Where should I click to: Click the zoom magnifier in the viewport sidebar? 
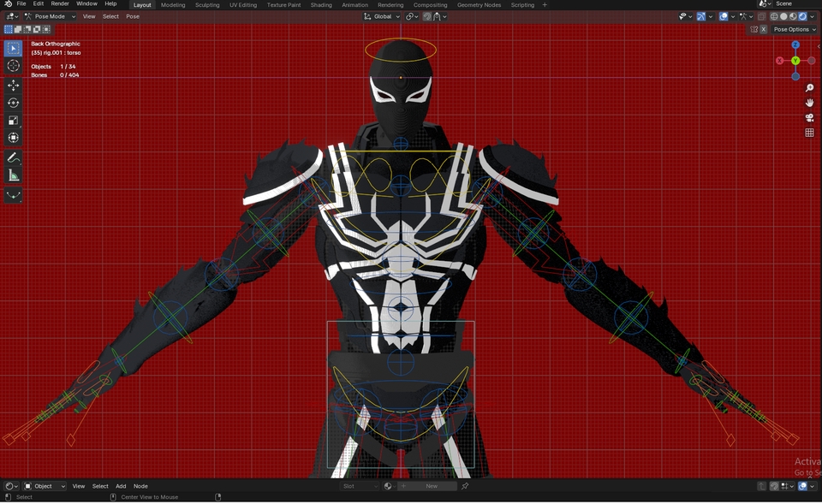point(810,88)
